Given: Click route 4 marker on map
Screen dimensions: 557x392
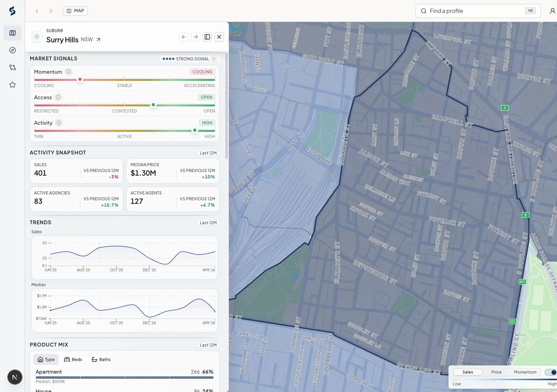Looking at the screenshot, I should click(x=505, y=108).
